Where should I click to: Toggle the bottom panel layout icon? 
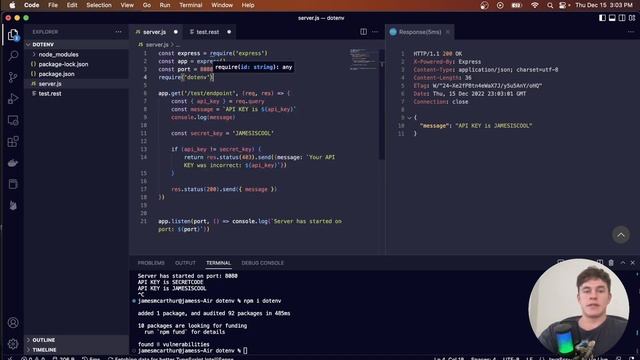click(612, 18)
